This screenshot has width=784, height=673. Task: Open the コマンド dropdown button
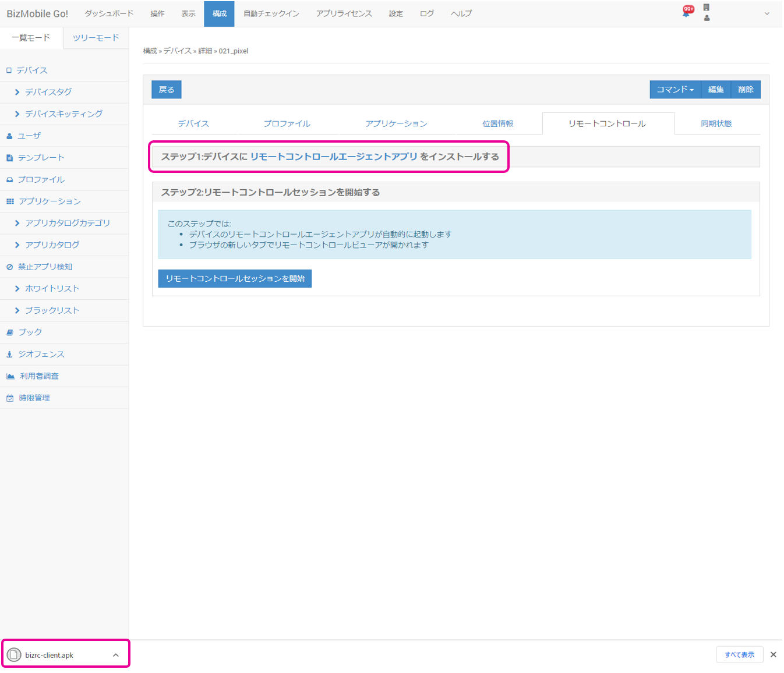(x=674, y=90)
